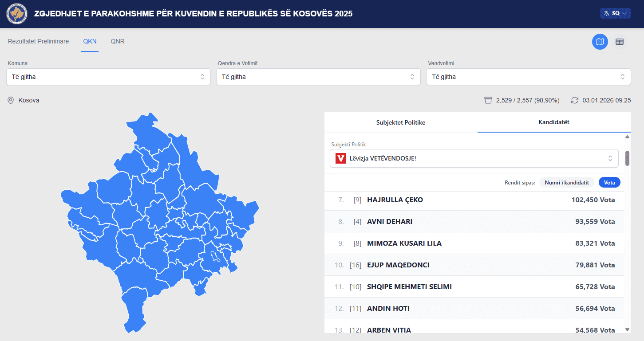Click the translate icon in language selector
Image resolution: width=644 pixels, height=341 pixels.
click(x=607, y=13)
